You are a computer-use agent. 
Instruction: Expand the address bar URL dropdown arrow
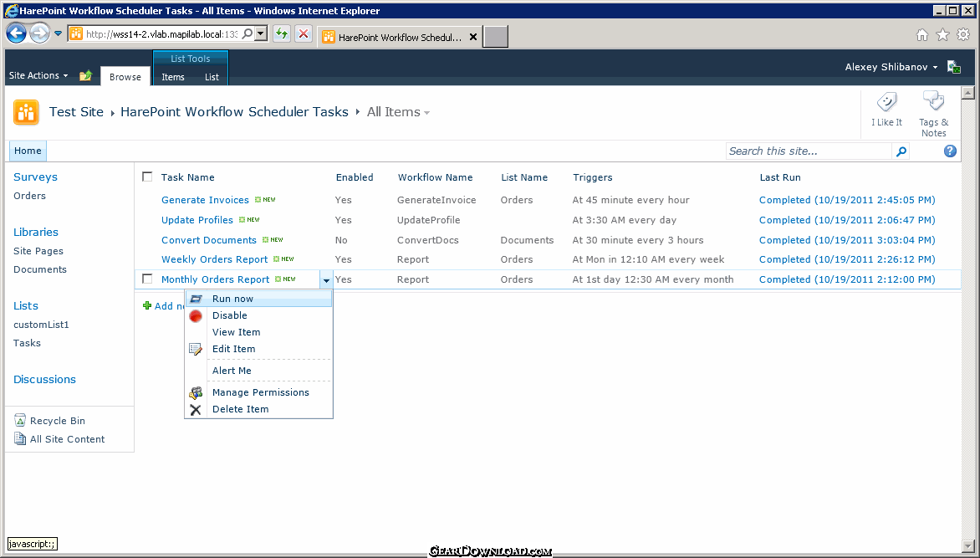click(x=261, y=33)
